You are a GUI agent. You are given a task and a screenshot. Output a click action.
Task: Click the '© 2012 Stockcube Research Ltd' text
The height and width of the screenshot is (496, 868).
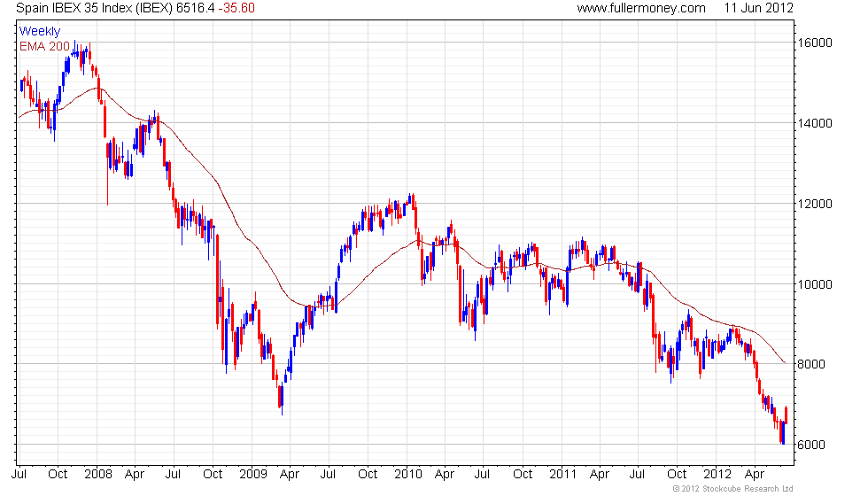(733, 489)
